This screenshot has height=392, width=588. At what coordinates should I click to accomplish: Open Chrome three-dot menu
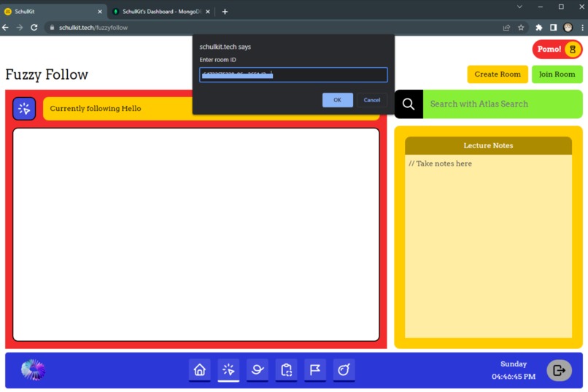(x=582, y=28)
